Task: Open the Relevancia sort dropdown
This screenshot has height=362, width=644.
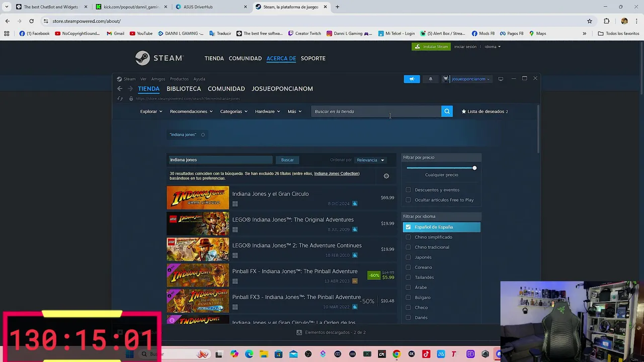Action: (370, 160)
